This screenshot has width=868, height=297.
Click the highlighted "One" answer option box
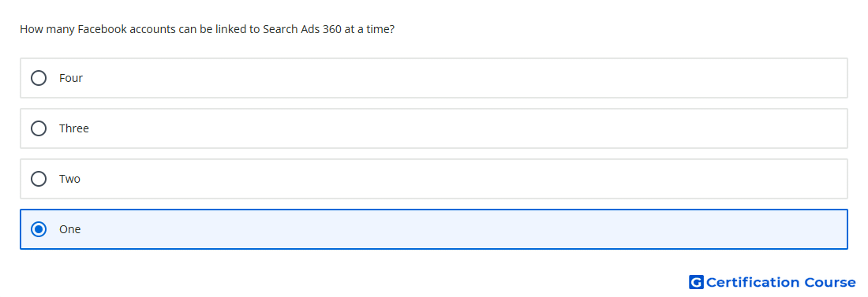(x=434, y=229)
